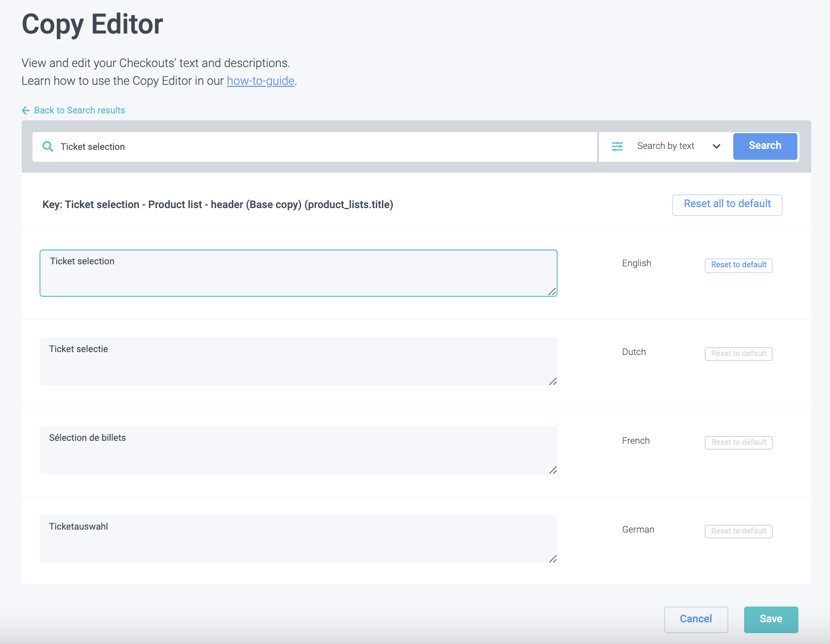
Task: Click the German textarea resize handle
Action: [553, 559]
